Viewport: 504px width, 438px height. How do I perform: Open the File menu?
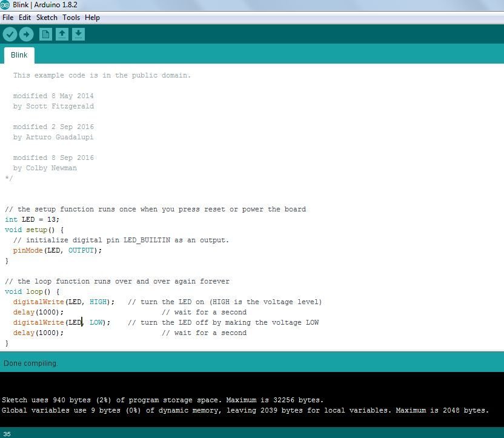point(8,18)
